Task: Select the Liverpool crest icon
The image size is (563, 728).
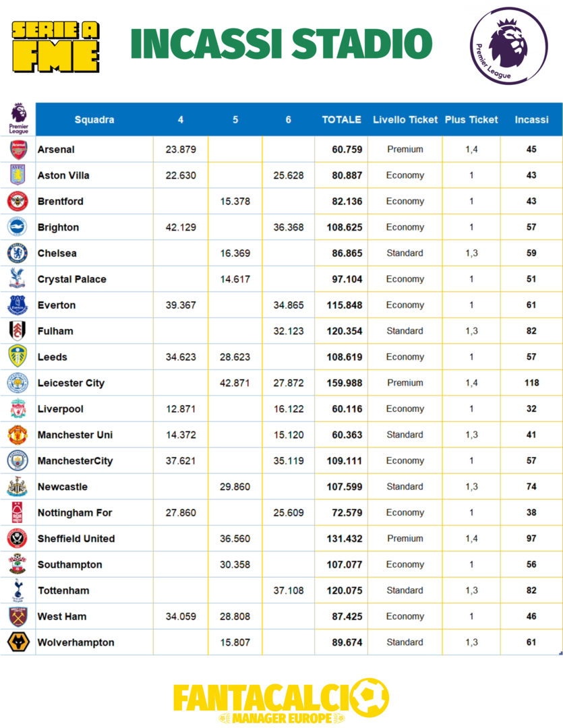Action: 18,408
